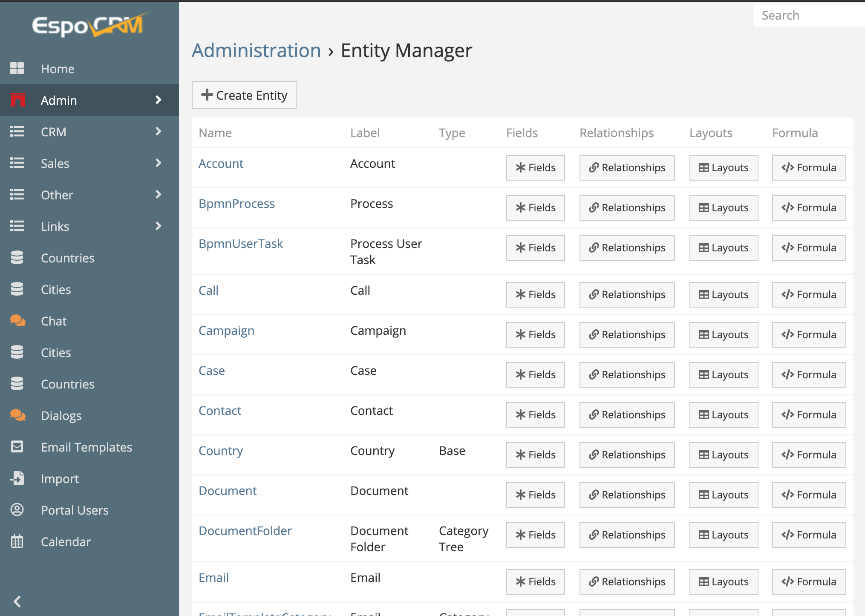Click the Create Entity button
The height and width of the screenshot is (616, 865).
pyautogui.click(x=244, y=95)
